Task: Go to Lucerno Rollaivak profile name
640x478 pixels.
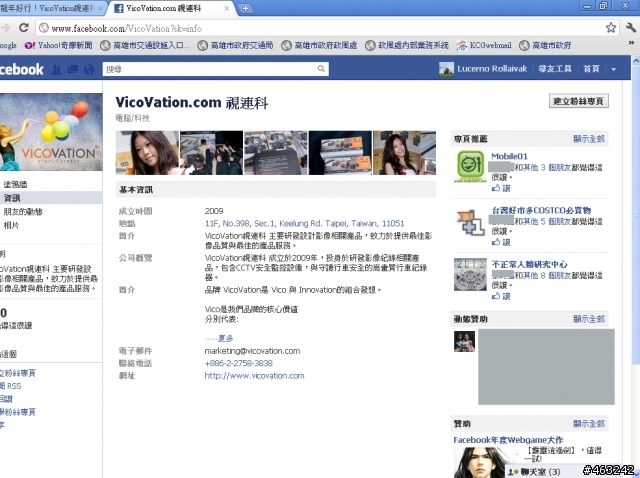Action: (492, 69)
